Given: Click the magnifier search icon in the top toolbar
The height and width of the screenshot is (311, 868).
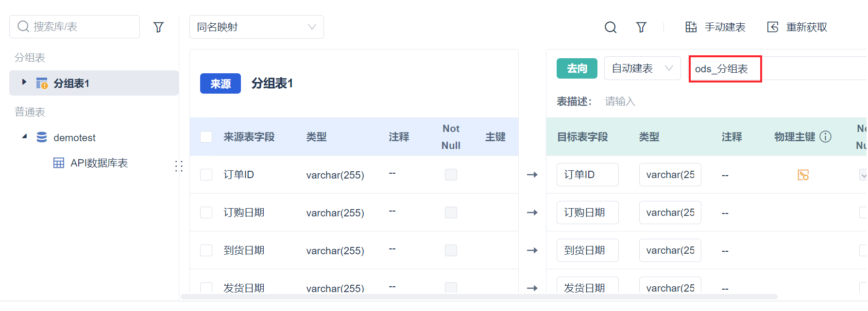Looking at the screenshot, I should click(611, 27).
